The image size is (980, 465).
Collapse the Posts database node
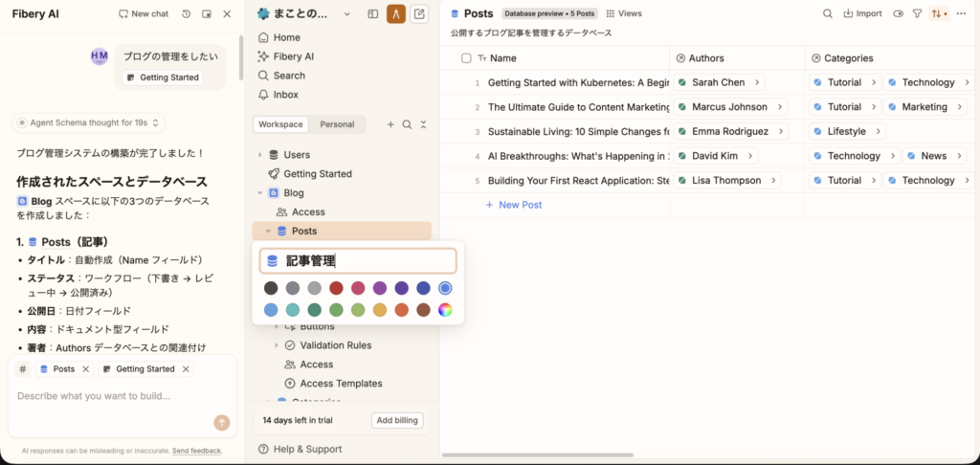tap(268, 232)
